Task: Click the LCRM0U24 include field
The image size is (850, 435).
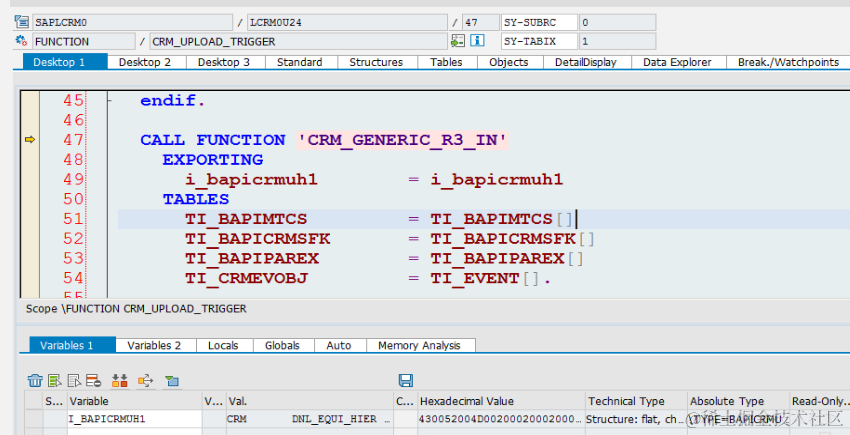Action: pyautogui.click(x=347, y=22)
